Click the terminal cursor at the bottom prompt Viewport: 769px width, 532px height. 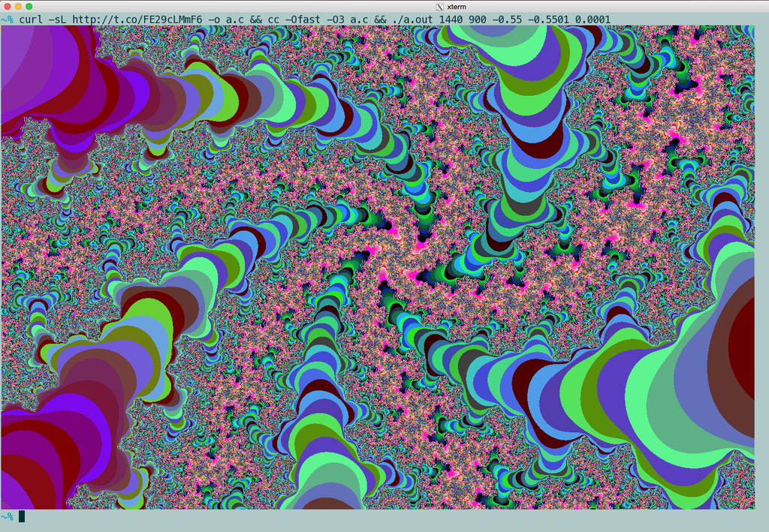pos(22,515)
